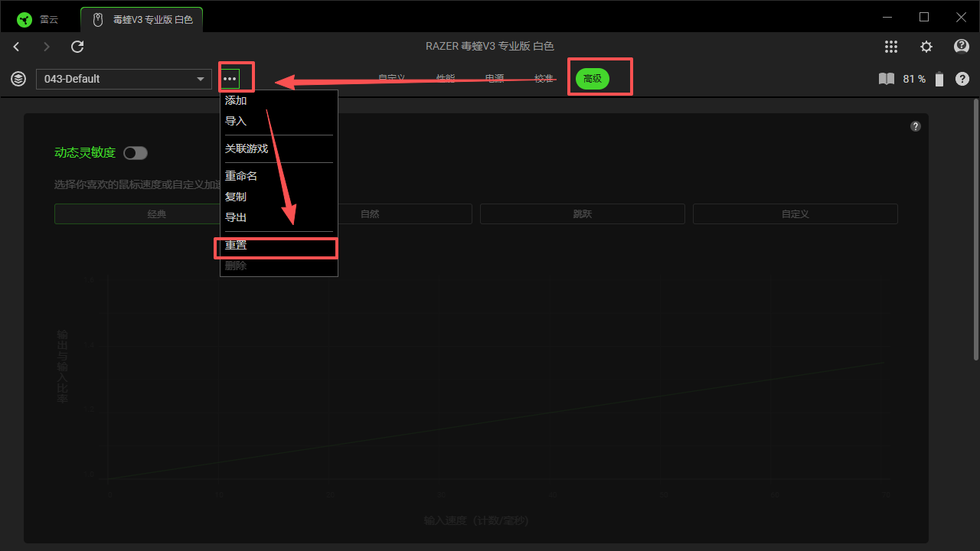Refresh using the circular arrow icon
The width and height of the screenshot is (980, 551).
tap(77, 47)
